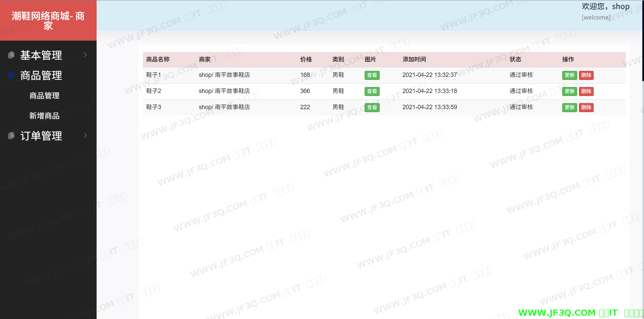The height and width of the screenshot is (319, 644).
Task: Open the 新增商品 submenu item
Action: tap(44, 116)
